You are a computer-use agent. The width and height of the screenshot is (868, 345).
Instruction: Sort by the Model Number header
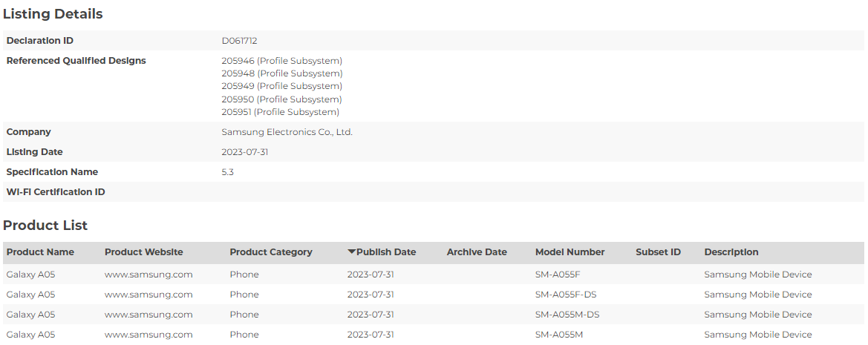click(x=570, y=252)
